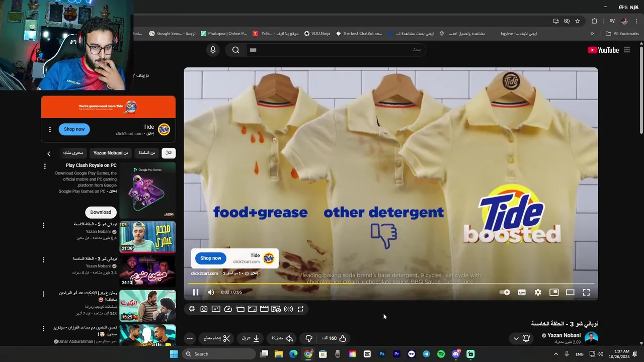The height and width of the screenshot is (362, 644).
Task: Open options menu for Play Clash Royale ad
Action: [x=45, y=166]
